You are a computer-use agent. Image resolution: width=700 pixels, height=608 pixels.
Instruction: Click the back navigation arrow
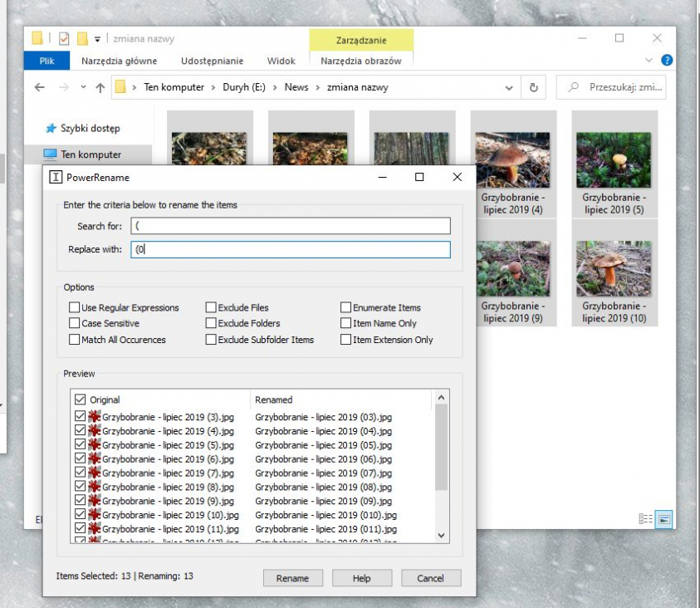coord(39,86)
